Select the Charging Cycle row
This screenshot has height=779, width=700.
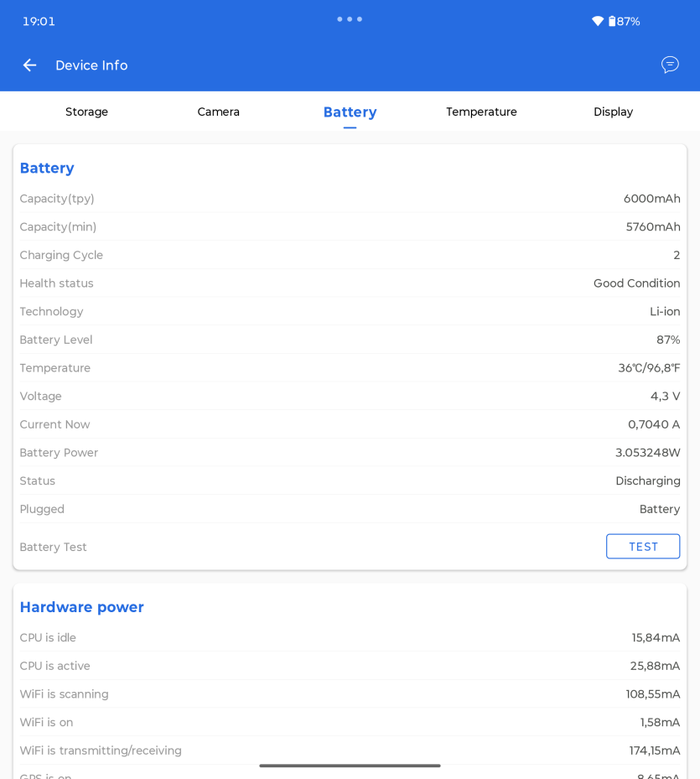pos(350,255)
